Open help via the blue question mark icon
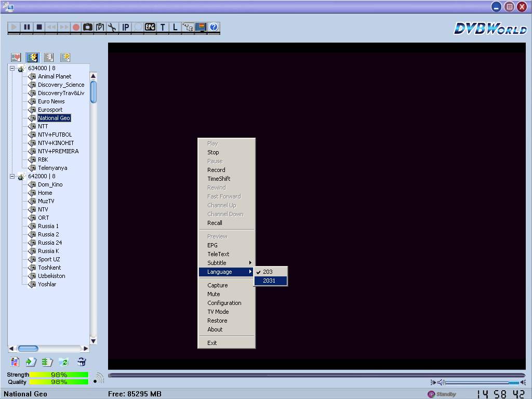Screen dimensions: 532x399 point(213,27)
